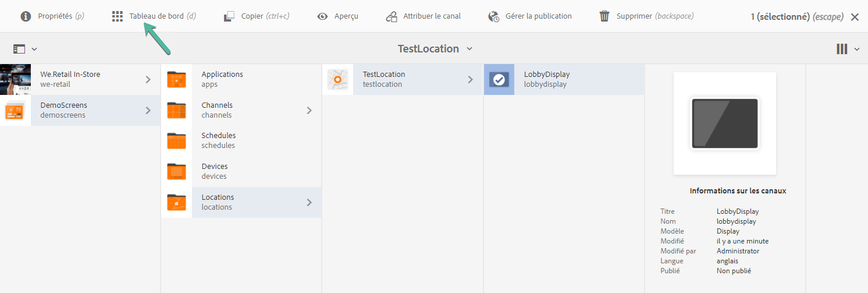This screenshot has width=868, height=293.
Task: Open the Applications folder
Action: (x=222, y=79)
